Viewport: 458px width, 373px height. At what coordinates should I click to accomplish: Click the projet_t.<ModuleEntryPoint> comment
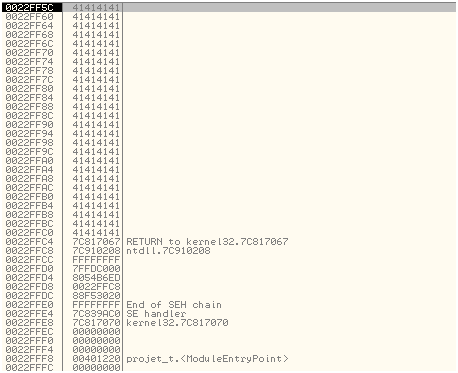coord(207,359)
